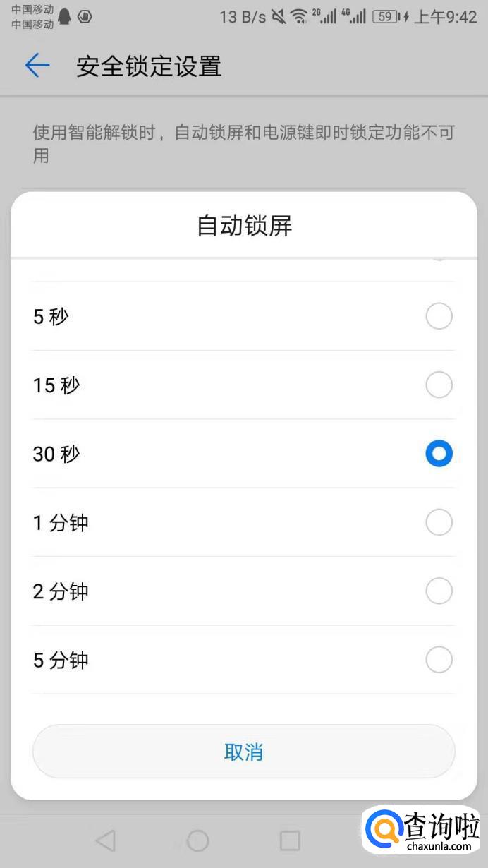Tap the 自动锁屏 dialog title
Image resolution: width=488 pixels, height=868 pixels.
pyautogui.click(x=244, y=226)
